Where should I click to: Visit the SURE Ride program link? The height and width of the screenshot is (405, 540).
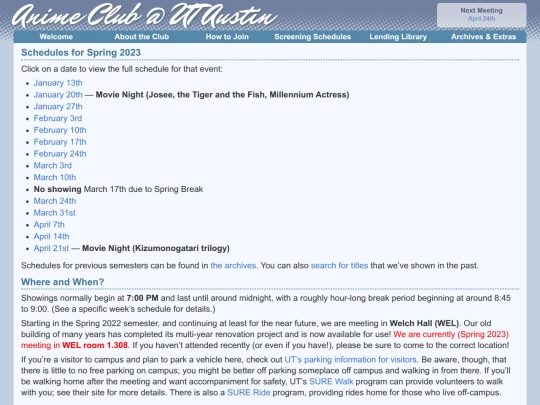(248, 393)
